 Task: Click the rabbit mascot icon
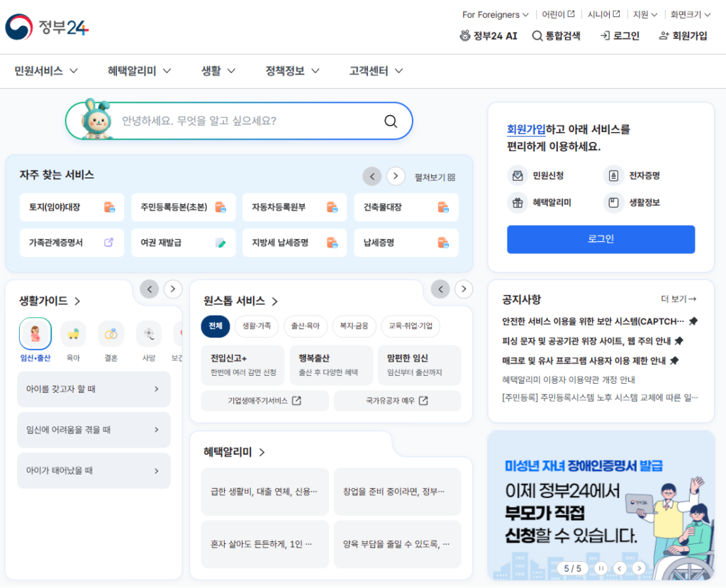coord(96,119)
